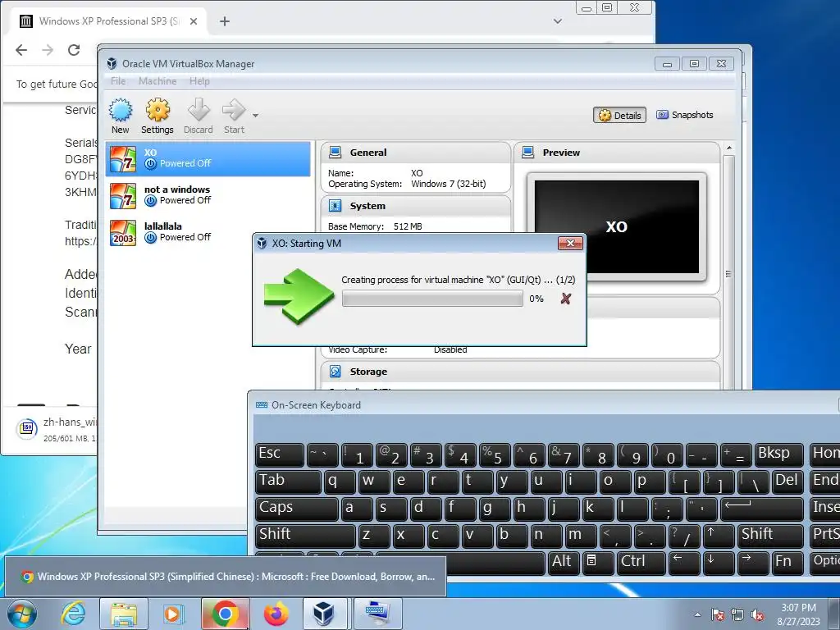Click the number 5 key on keyboard

coord(495,454)
